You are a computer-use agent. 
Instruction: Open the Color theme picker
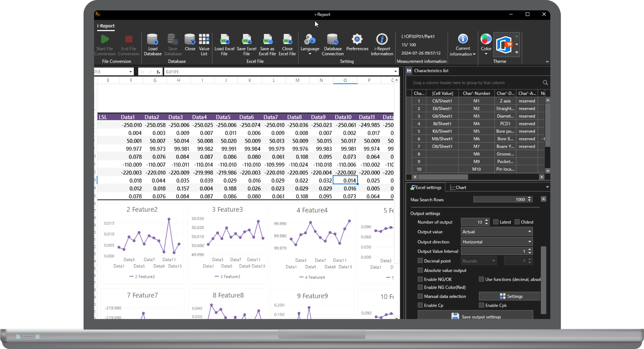pyautogui.click(x=486, y=44)
